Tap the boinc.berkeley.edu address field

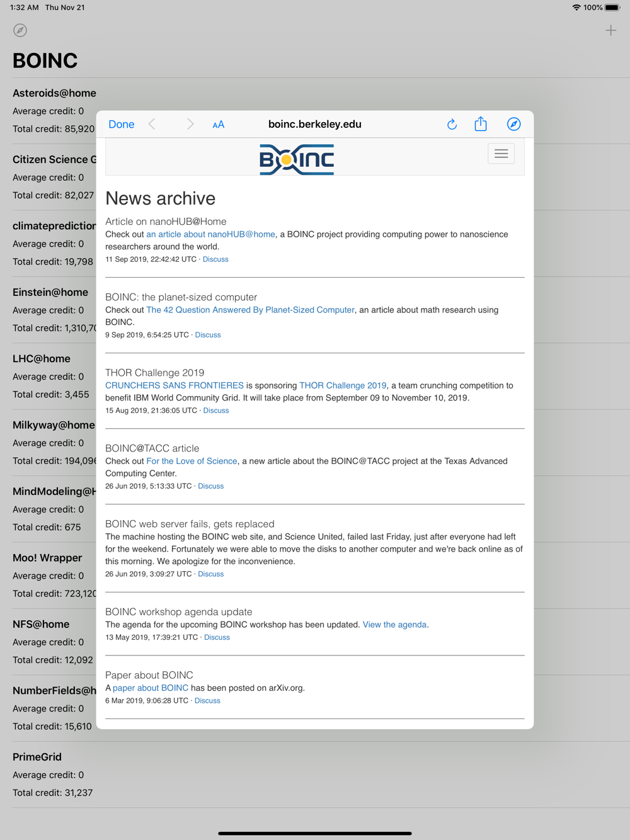coord(315,124)
